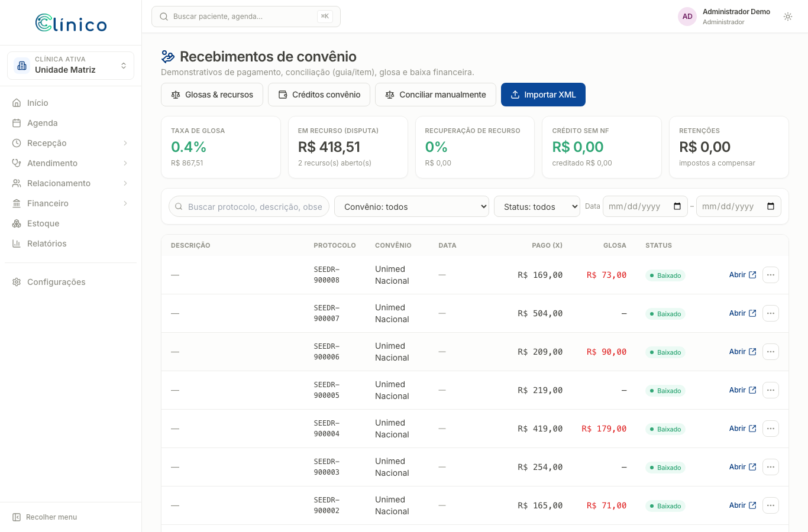This screenshot has height=532, width=808.
Task: Open Estoque from sidebar
Action: pyautogui.click(x=71, y=223)
